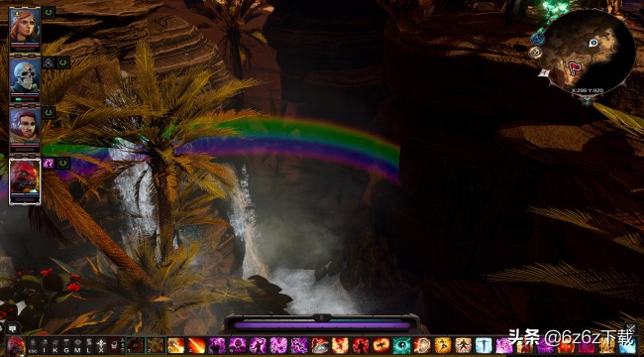This screenshot has width=644, height=357.
Task: Click the minimap coordinates readout
Action: pyautogui.click(x=587, y=89)
